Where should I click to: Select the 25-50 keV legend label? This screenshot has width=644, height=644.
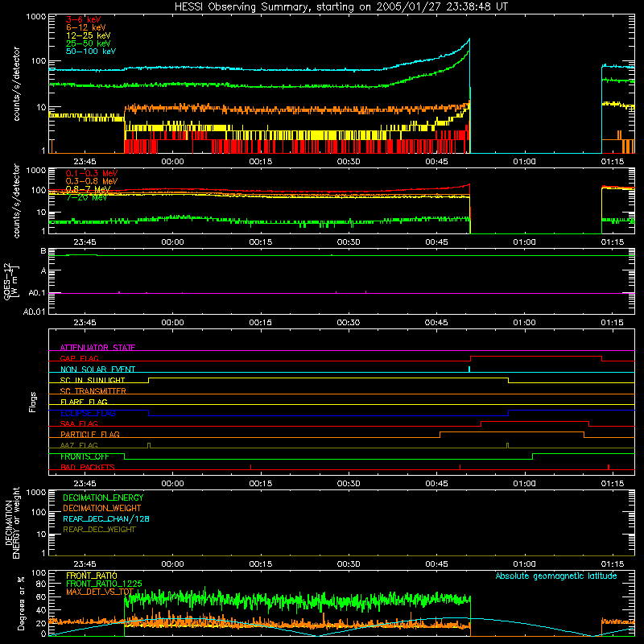(89, 43)
